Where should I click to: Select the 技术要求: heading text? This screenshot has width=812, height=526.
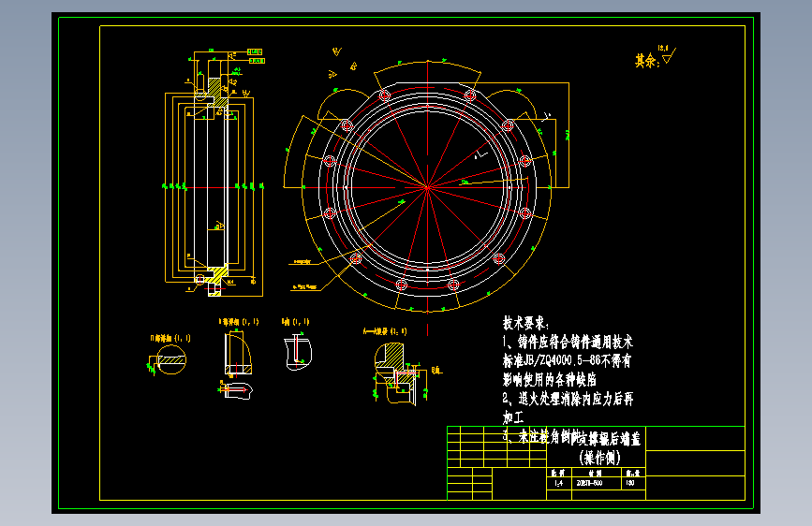point(525,324)
